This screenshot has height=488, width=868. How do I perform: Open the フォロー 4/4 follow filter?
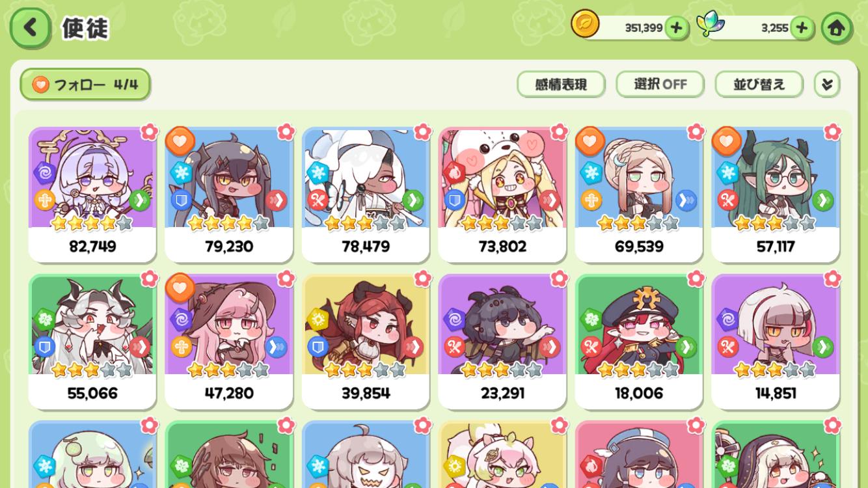click(x=85, y=85)
